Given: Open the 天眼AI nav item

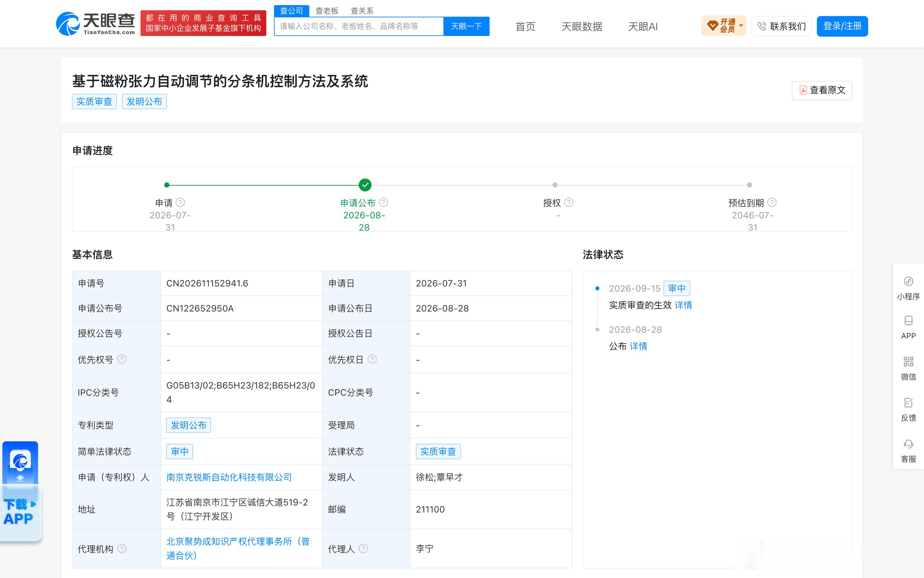Looking at the screenshot, I should point(643,26).
